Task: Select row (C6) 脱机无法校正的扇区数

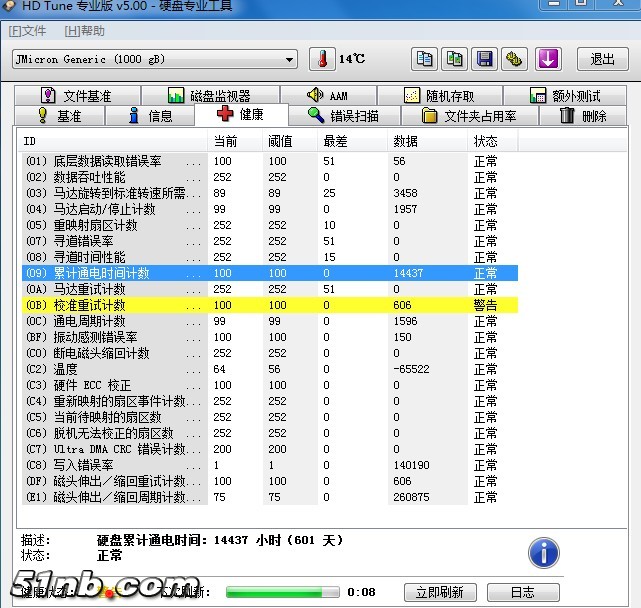Action: coord(270,433)
